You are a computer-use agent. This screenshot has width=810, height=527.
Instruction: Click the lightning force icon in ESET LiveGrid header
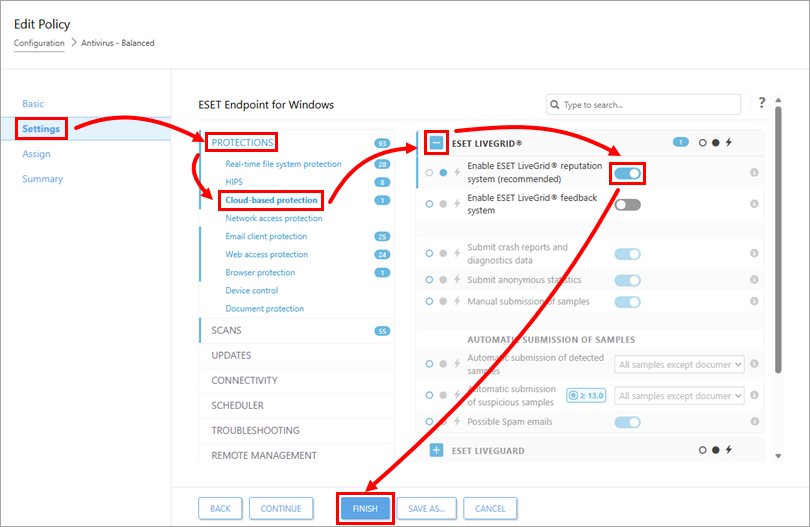(x=728, y=142)
